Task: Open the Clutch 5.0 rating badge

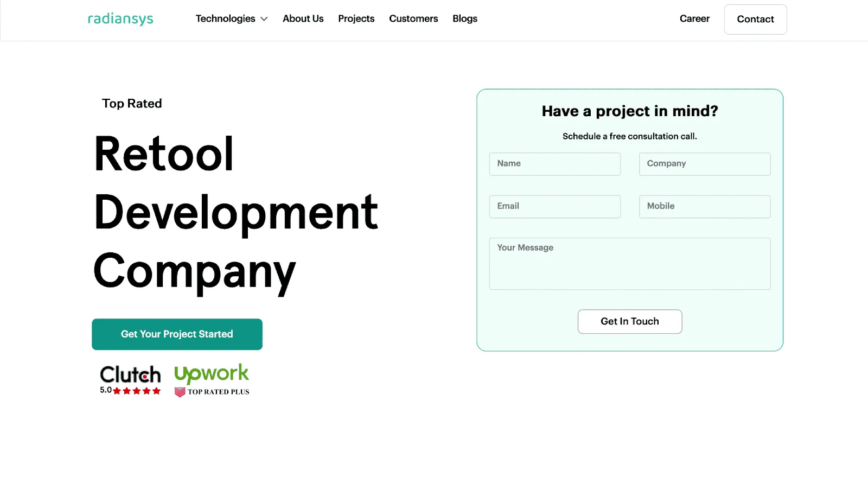Action: tap(130, 380)
